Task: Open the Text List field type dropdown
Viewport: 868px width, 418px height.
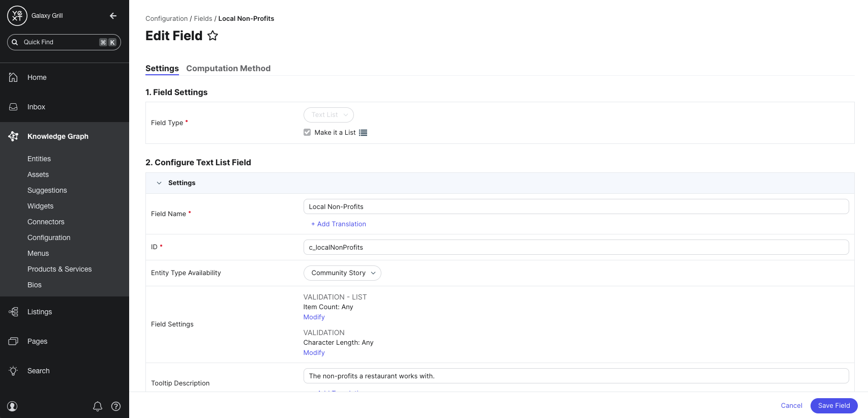Action: click(x=328, y=115)
